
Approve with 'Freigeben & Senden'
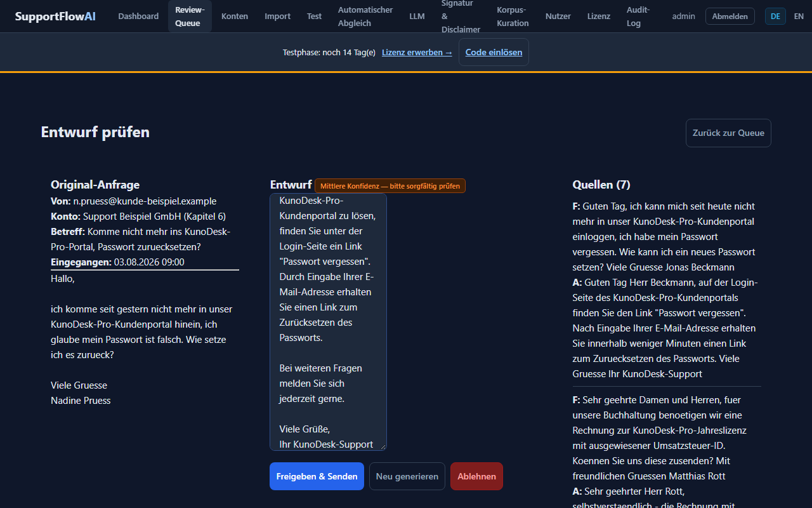pyautogui.click(x=317, y=476)
